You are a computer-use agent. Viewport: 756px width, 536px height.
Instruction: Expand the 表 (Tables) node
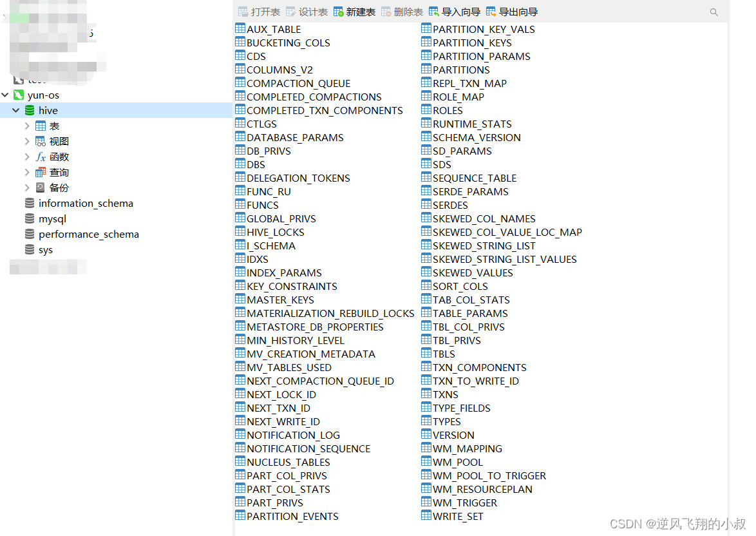27,126
